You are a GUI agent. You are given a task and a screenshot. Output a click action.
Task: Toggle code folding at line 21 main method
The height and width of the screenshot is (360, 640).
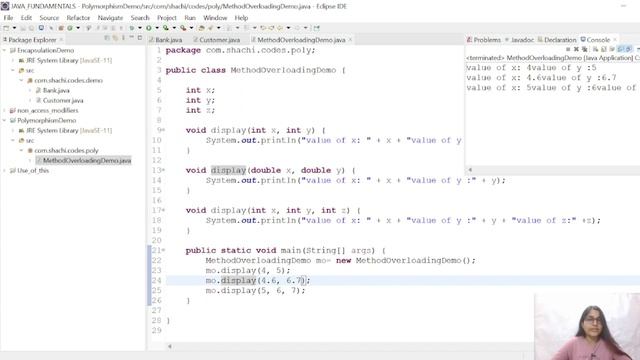pos(163,250)
